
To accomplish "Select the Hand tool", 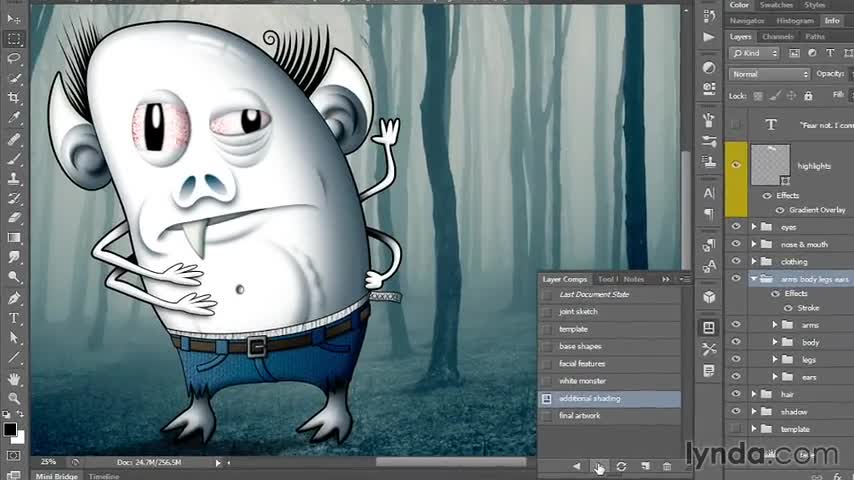I will tap(14, 379).
